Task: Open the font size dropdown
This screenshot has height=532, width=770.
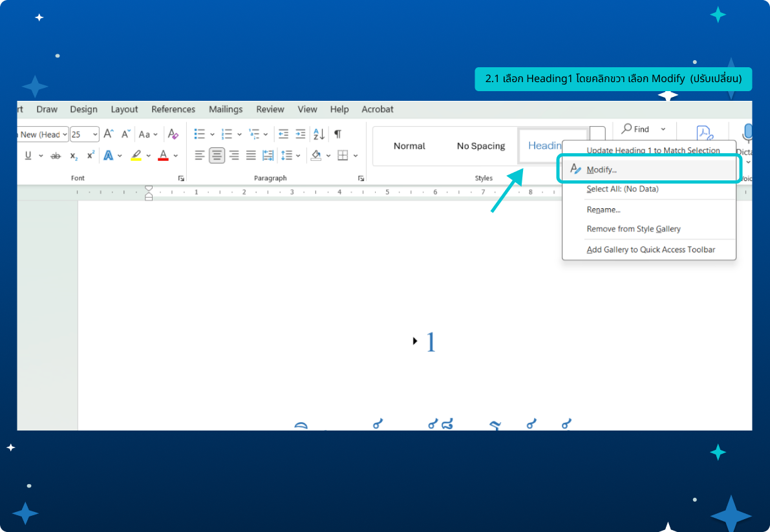Action: tap(95, 134)
